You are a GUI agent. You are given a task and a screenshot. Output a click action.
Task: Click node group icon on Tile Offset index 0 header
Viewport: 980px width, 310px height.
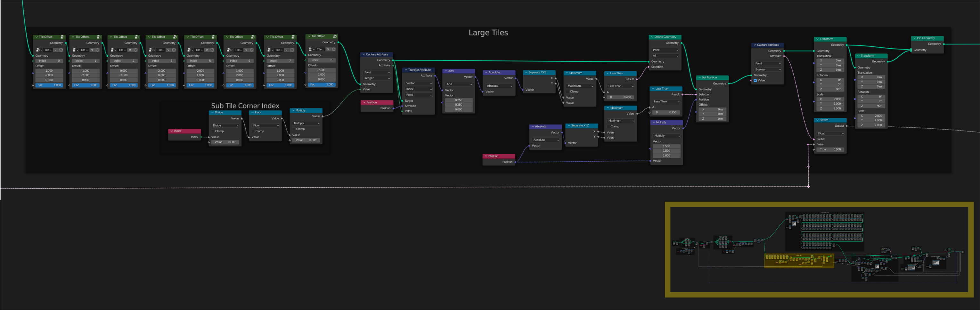(62, 37)
